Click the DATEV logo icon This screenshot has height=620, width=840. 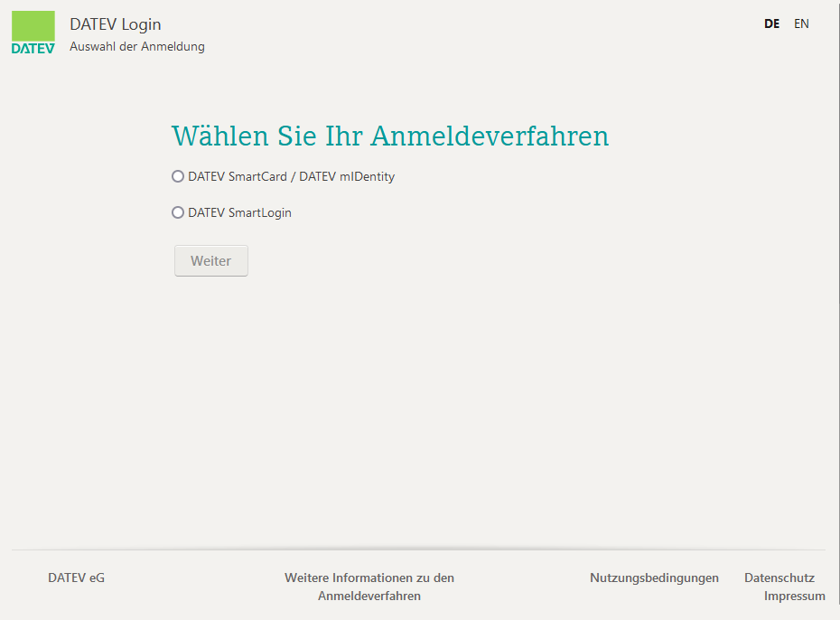click(33, 33)
